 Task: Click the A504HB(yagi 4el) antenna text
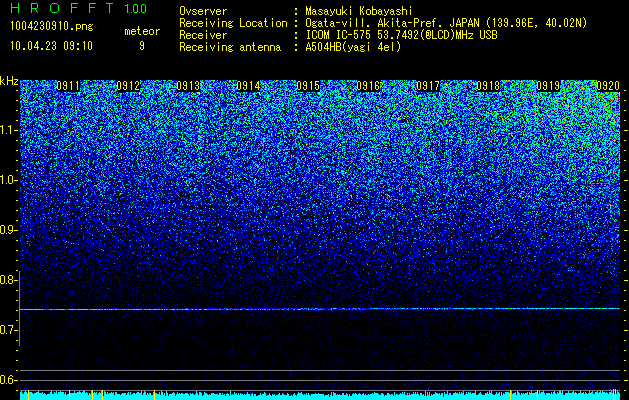353,47
